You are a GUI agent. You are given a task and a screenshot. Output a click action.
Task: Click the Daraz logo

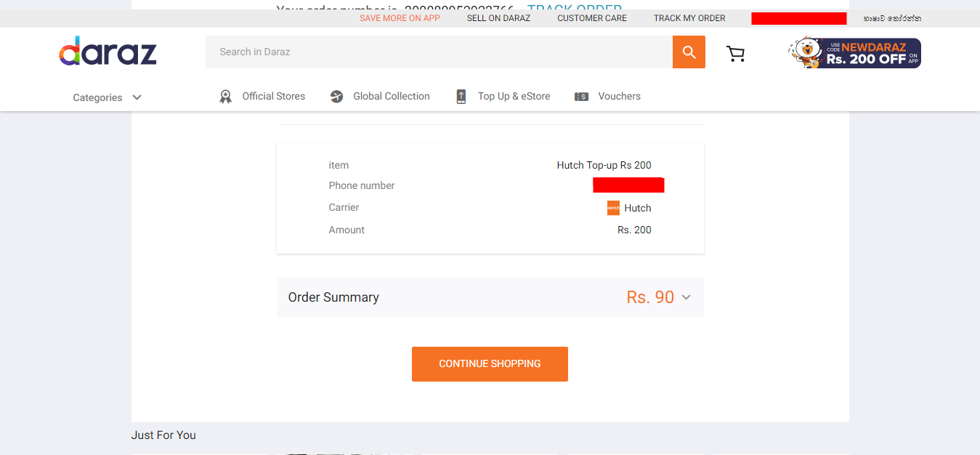[108, 51]
